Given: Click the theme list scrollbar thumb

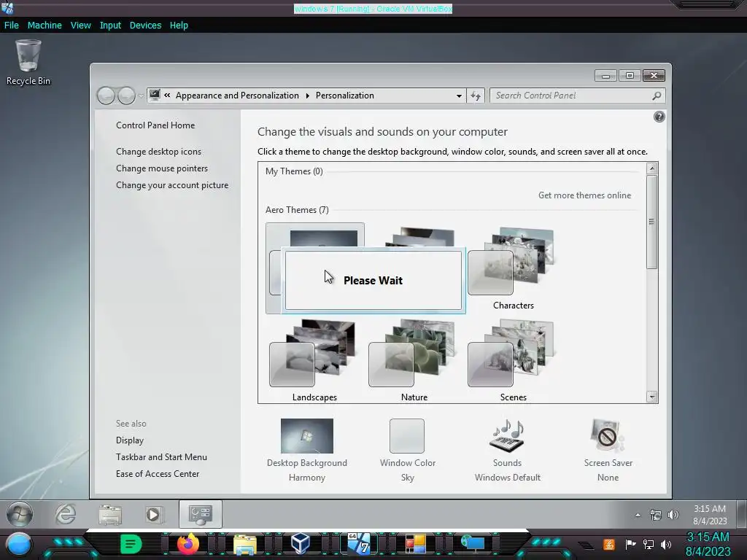Looking at the screenshot, I should click(651, 222).
